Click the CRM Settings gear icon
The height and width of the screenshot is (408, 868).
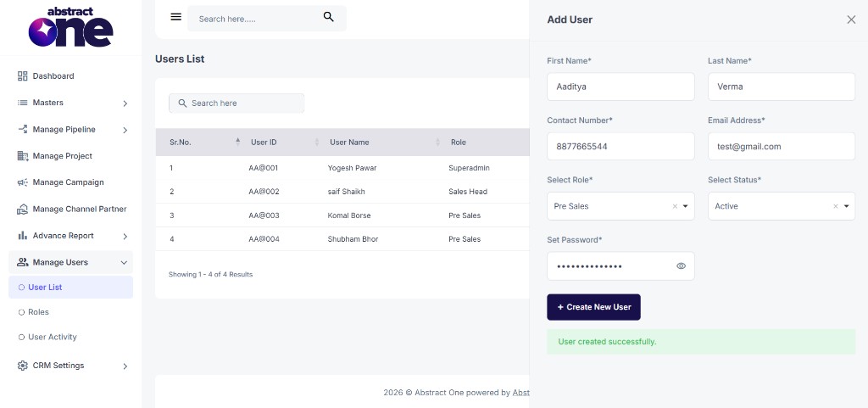point(23,366)
